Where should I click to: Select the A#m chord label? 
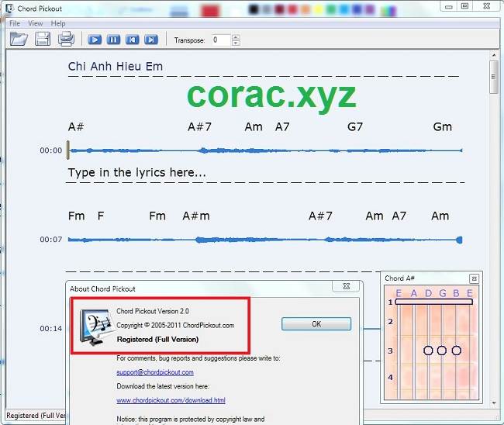196,216
